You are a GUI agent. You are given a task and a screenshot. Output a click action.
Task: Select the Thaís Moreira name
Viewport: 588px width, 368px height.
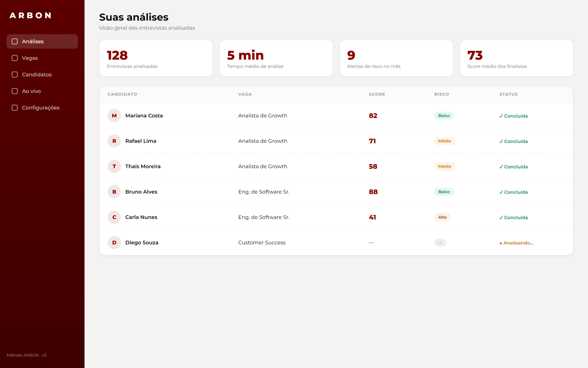[x=143, y=167]
